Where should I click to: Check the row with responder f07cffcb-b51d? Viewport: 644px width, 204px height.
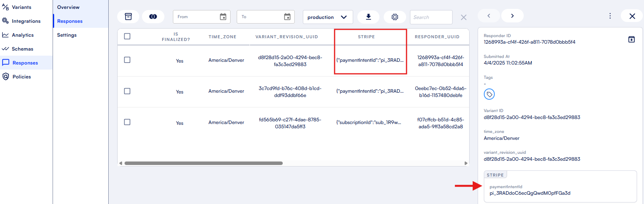pyautogui.click(x=127, y=122)
